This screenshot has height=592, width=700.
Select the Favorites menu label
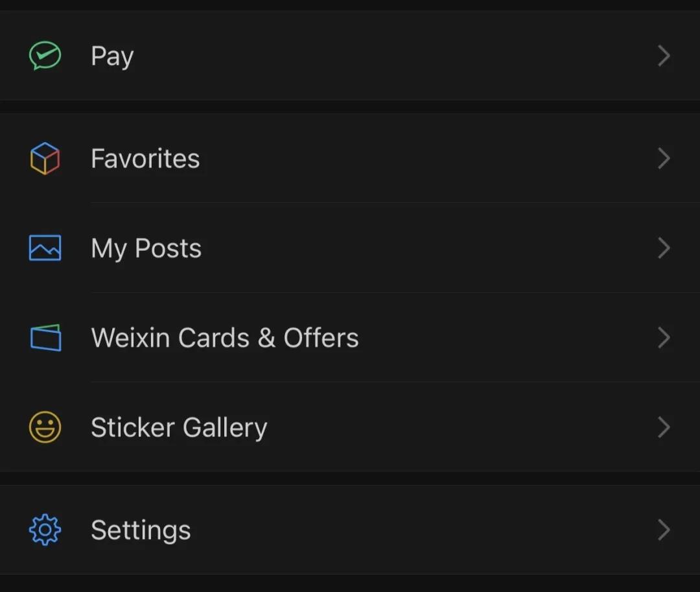(x=145, y=159)
